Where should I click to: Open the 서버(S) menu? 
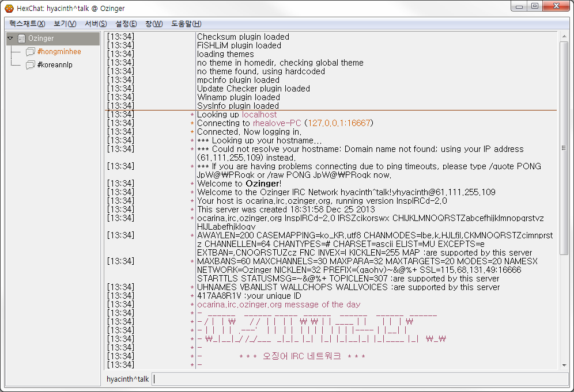pos(96,24)
